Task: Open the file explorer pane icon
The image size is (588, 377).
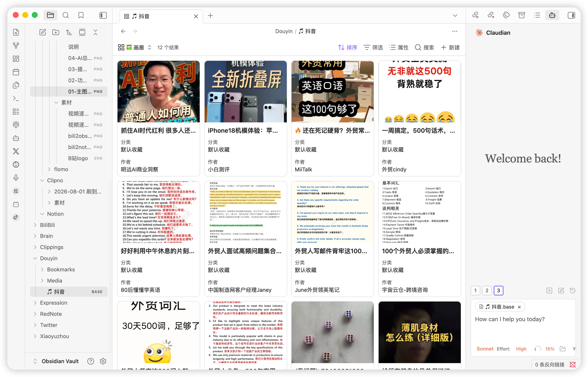Action: (x=50, y=15)
